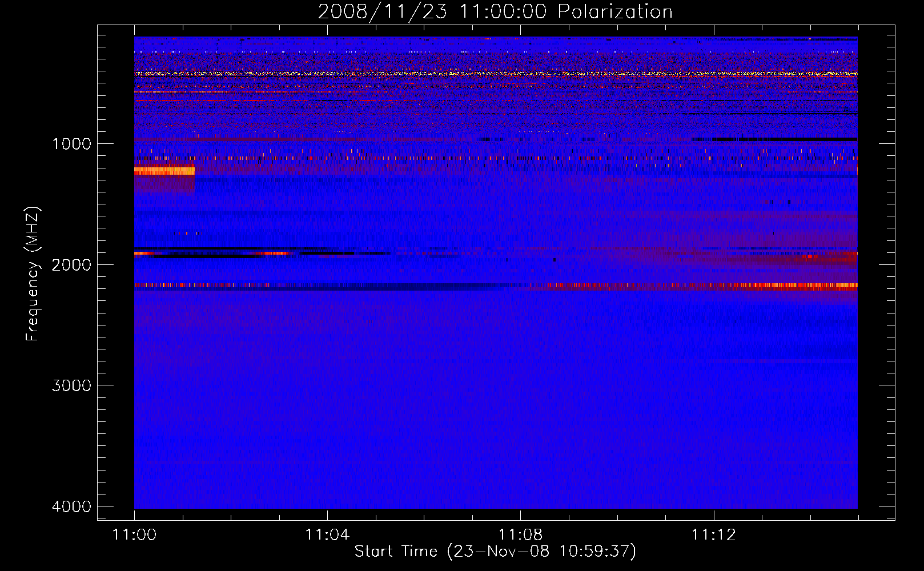Click the 11:04 time axis label
This screenshot has height=571, width=924.
point(327,535)
